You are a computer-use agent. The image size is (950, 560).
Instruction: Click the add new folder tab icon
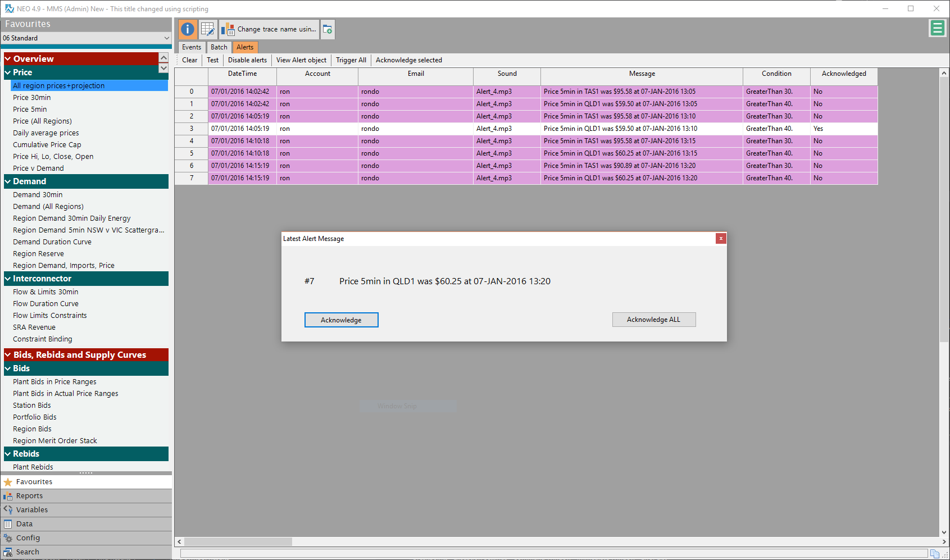[328, 29]
